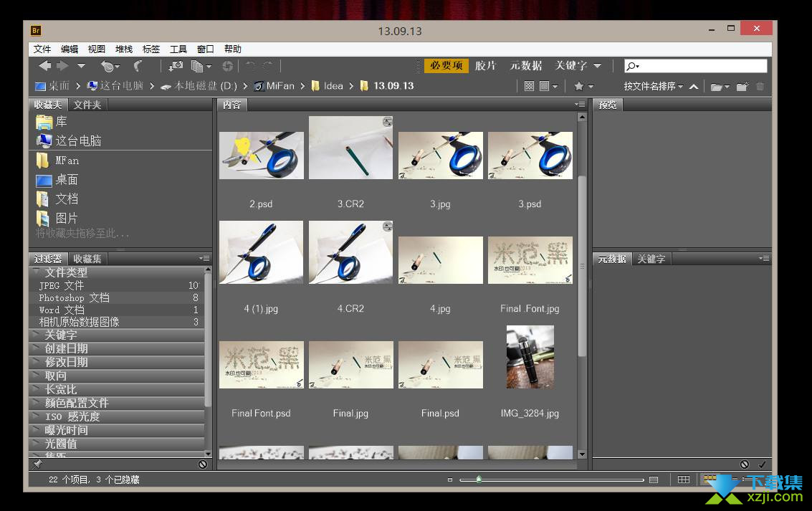
Task: Select the IMG_3284.jpg thumbnail
Action: pyautogui.click(x=530, y=357)
